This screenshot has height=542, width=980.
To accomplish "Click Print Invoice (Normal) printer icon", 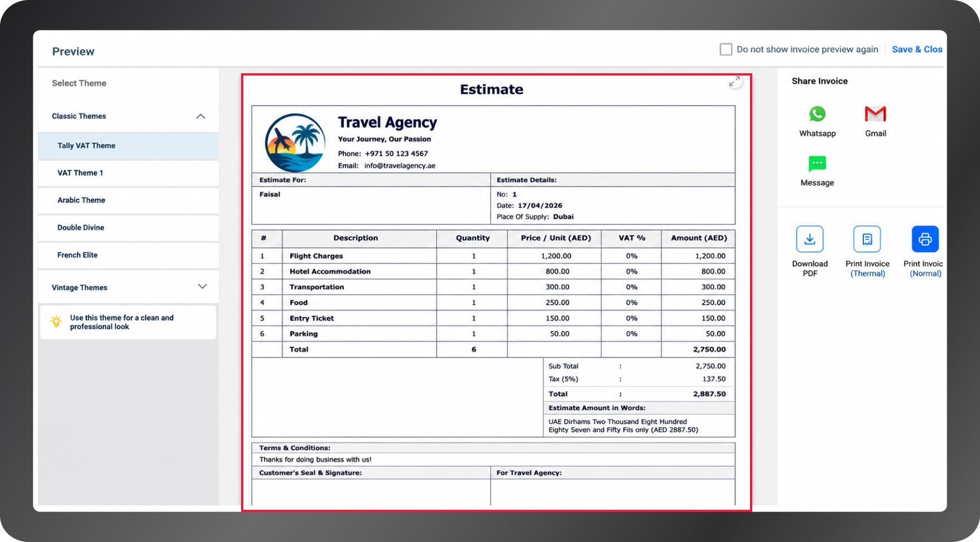I will click(925, 239).
